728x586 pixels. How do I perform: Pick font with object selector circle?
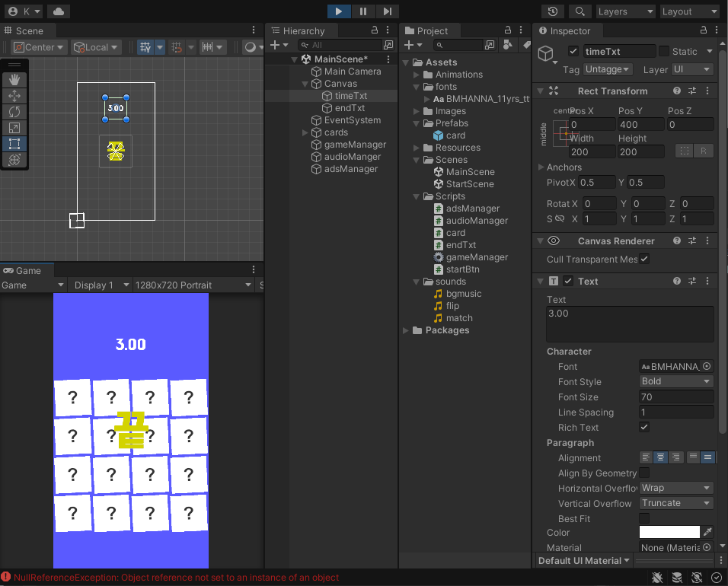(x=707, y=366)
